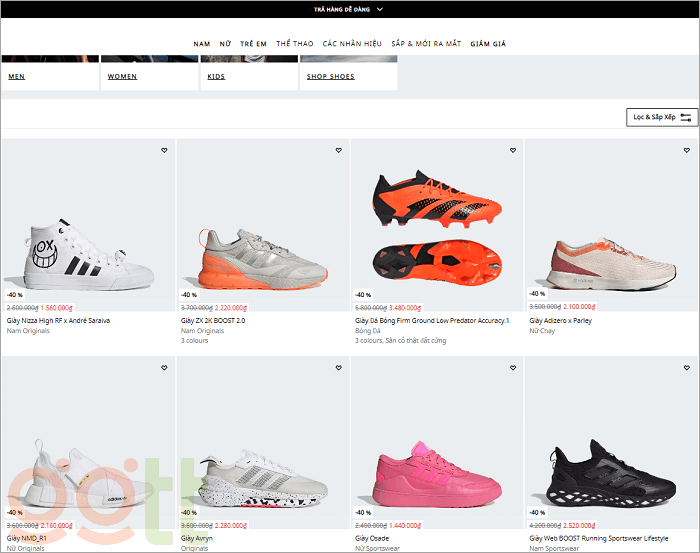Select THỂ THAO in the navigation bar
This screenshot has width=700, height=553.
tap(294, 44)
